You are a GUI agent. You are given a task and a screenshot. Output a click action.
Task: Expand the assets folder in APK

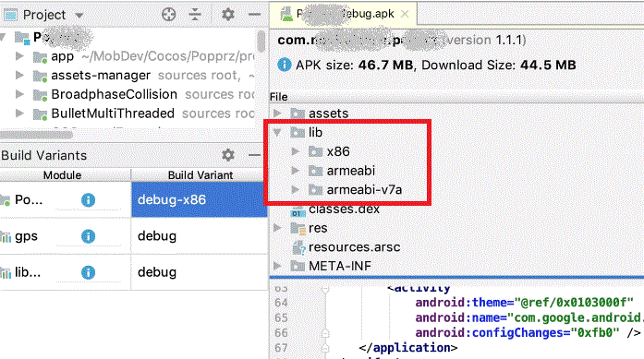coord(277,113)
